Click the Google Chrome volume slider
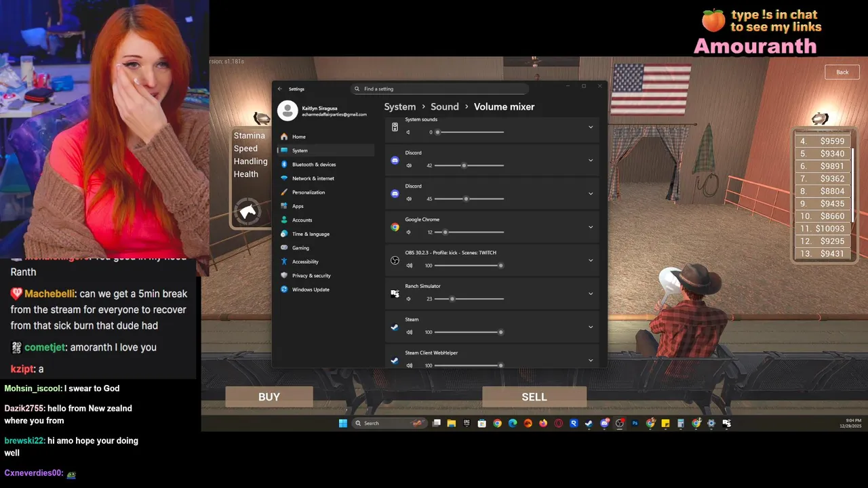Screen dimensions: 868x488 pyautogui.click(x=469, y=232)
